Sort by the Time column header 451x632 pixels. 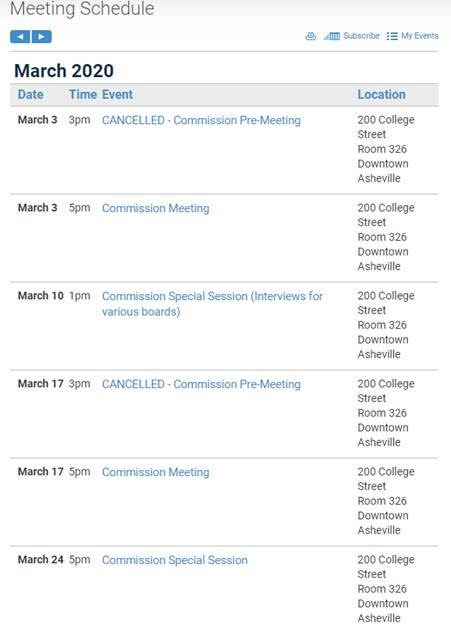83,94
